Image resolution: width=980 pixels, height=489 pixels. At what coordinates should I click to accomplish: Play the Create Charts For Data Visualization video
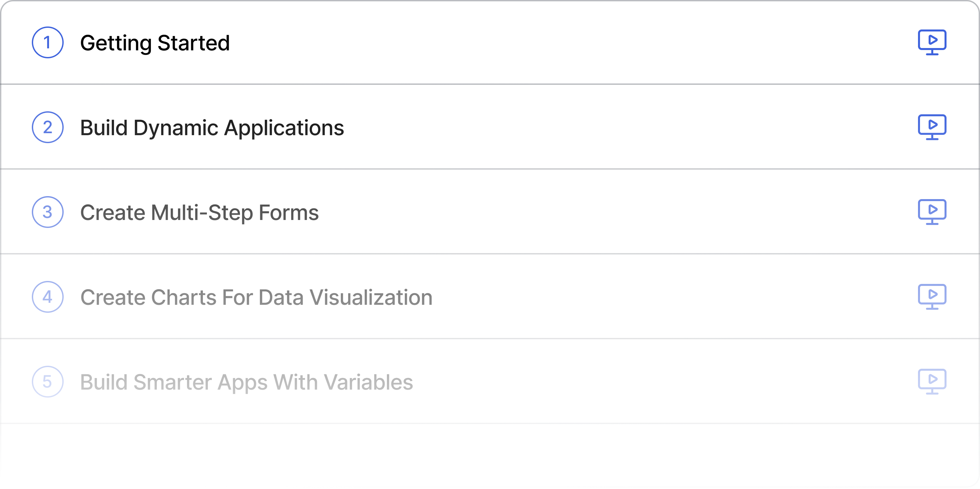tap(932, 297)
